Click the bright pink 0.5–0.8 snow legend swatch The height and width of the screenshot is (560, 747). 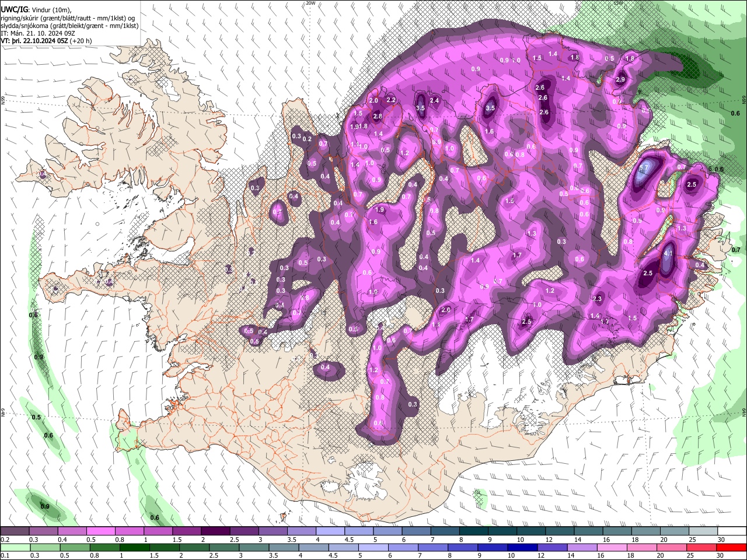[101, 531]
